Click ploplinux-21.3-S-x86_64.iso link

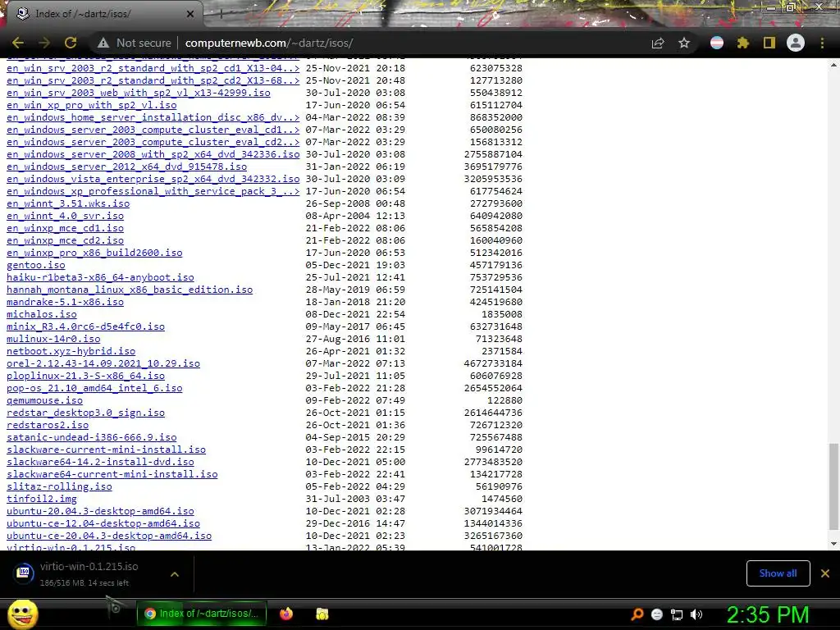[85, 376]
